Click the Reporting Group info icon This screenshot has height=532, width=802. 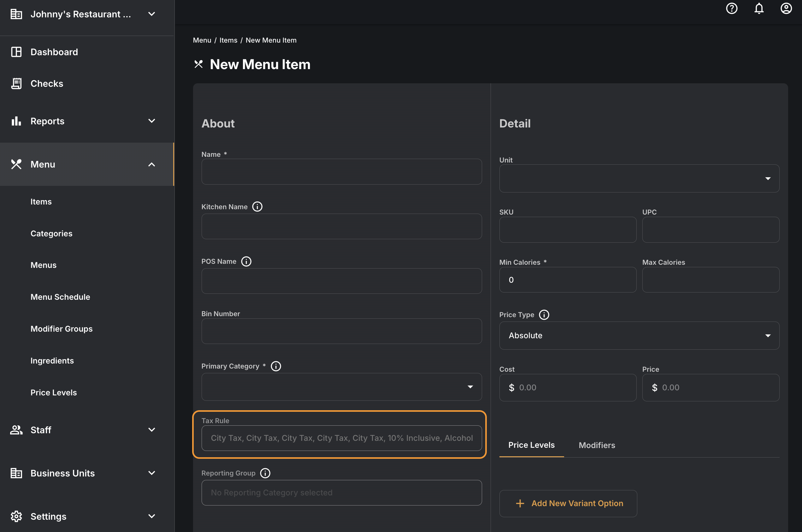point(265,473)
